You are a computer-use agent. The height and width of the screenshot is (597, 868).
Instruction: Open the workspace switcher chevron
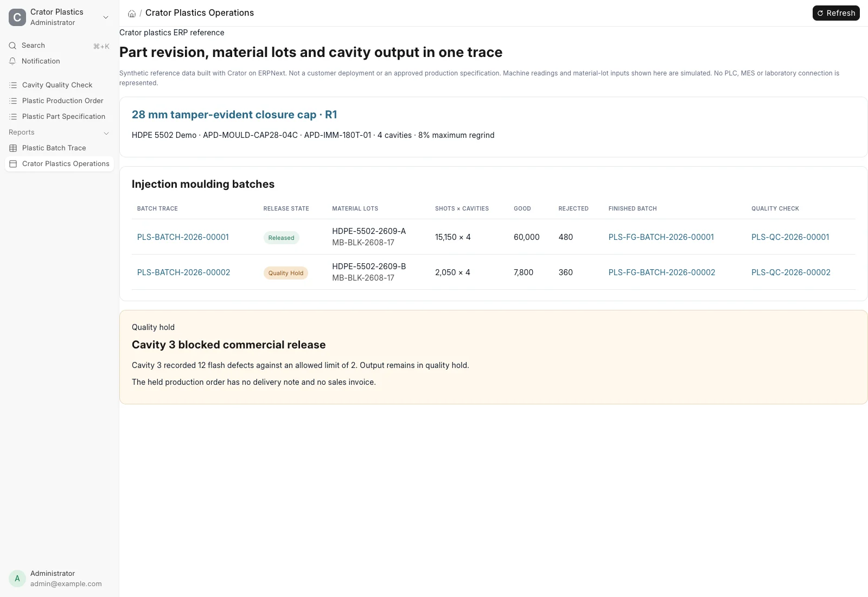[x=106, y=17]
